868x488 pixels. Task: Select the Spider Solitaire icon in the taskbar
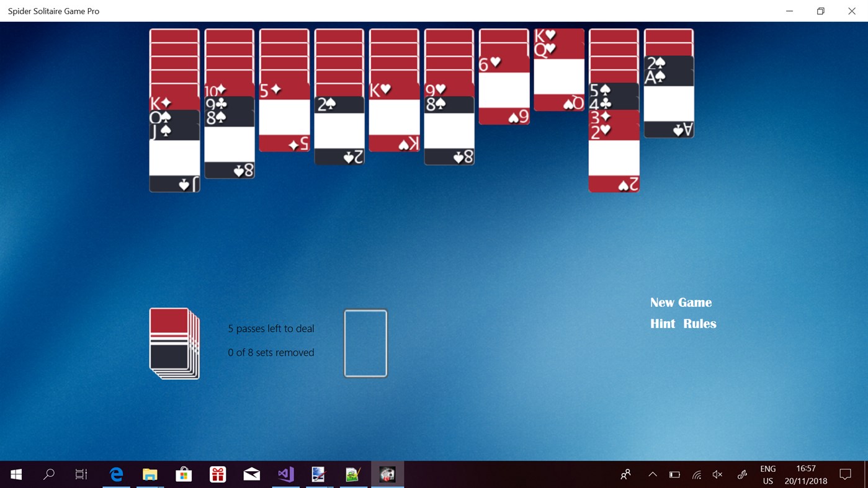[387, 474]
